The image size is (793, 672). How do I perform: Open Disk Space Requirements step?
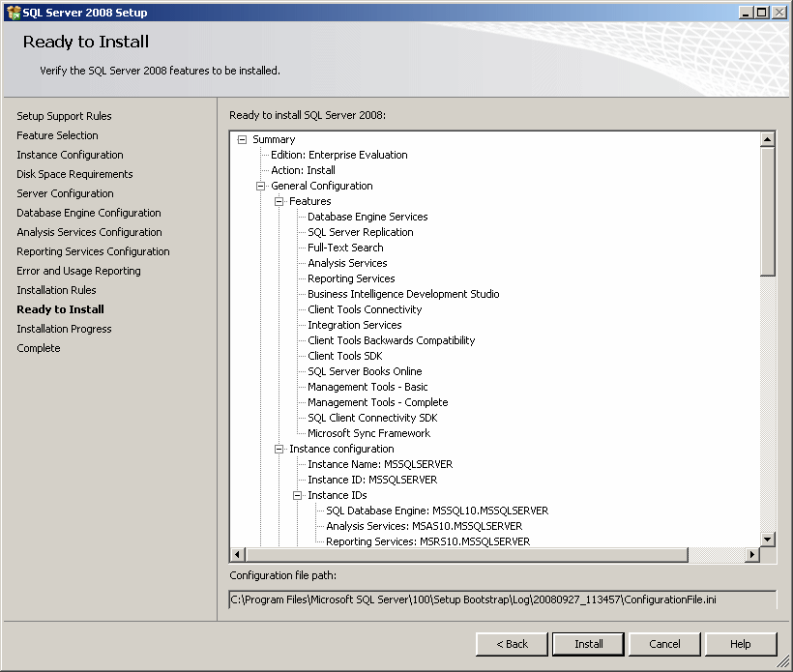[74, 174]
